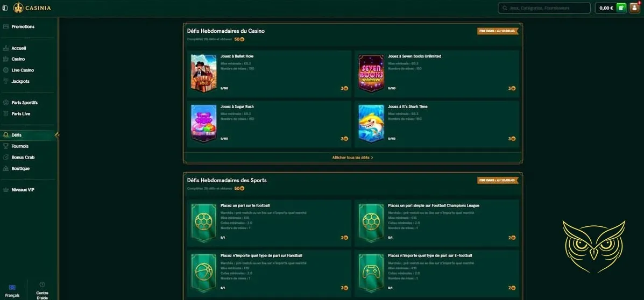Click the green deposit wallet icon
The height and width of the screenshot is (300, 644).
coord(621,8)
